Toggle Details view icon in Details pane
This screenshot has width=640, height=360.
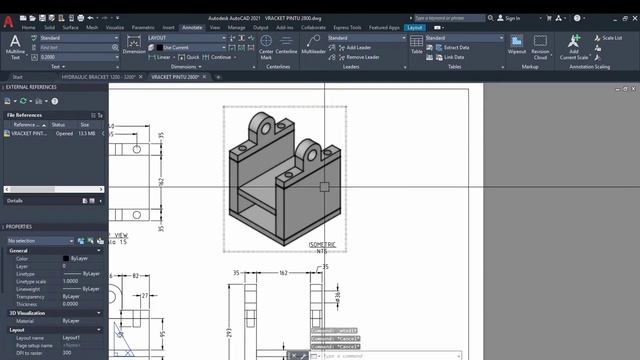(85, 201)
